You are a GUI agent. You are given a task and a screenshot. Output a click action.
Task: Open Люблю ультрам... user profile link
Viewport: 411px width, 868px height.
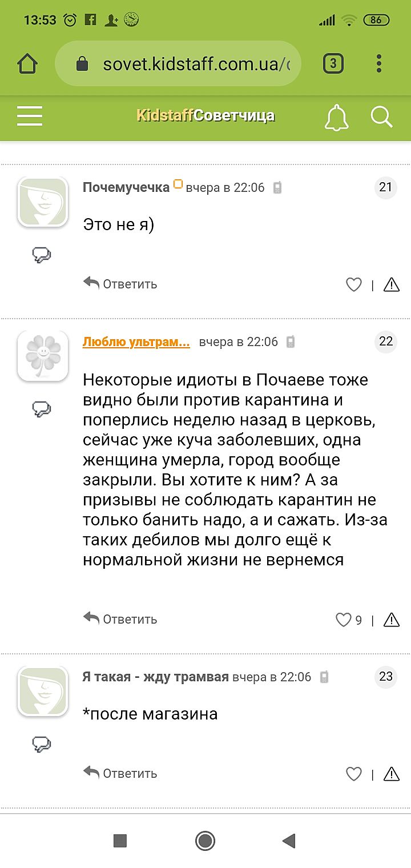(x=136, y=342)
